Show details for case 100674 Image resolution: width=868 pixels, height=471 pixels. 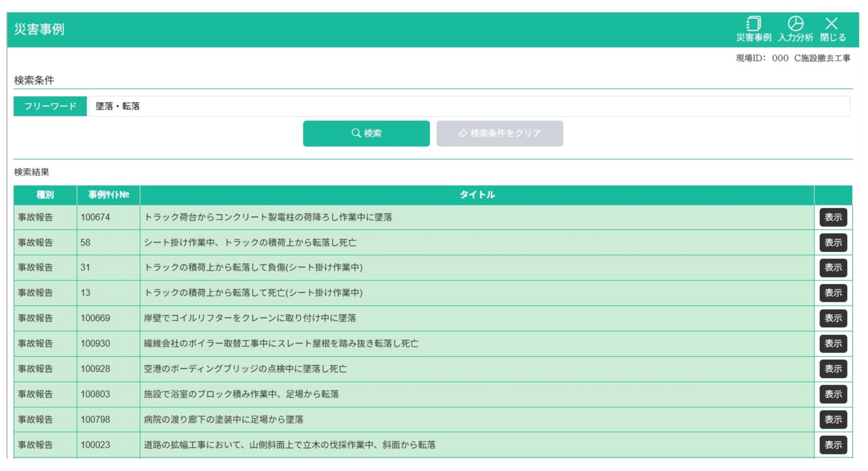[833, 217]
